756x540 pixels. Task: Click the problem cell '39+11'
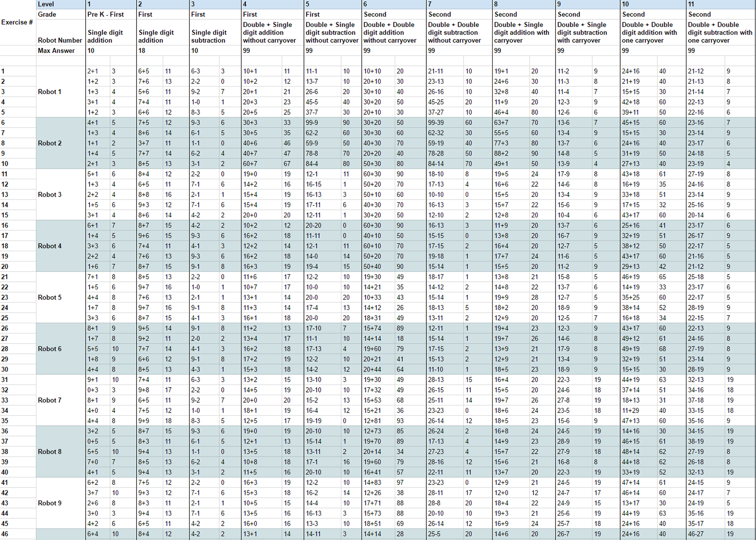tap(638, 112)
